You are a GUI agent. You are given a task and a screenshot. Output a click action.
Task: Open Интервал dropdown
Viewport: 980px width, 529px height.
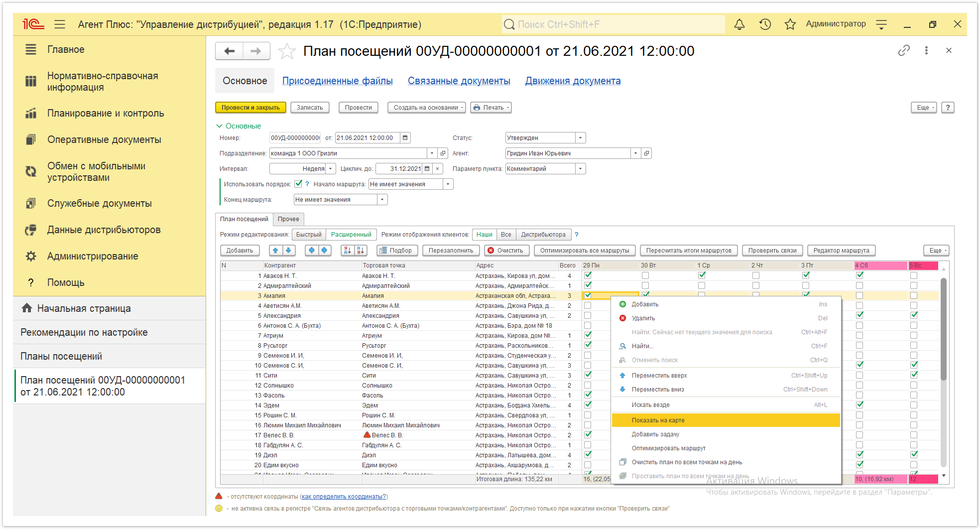pyautogui.click(x=330, y=169)
